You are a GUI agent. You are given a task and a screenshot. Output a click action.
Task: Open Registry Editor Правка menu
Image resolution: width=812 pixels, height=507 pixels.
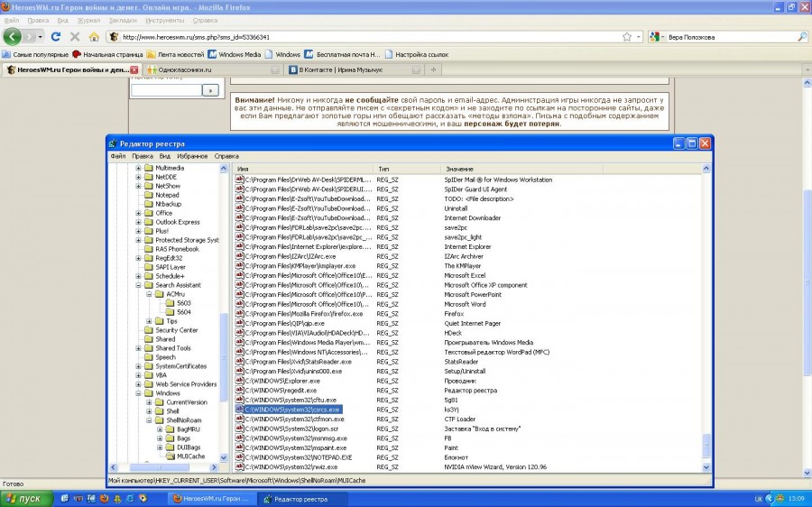(142, 156)
